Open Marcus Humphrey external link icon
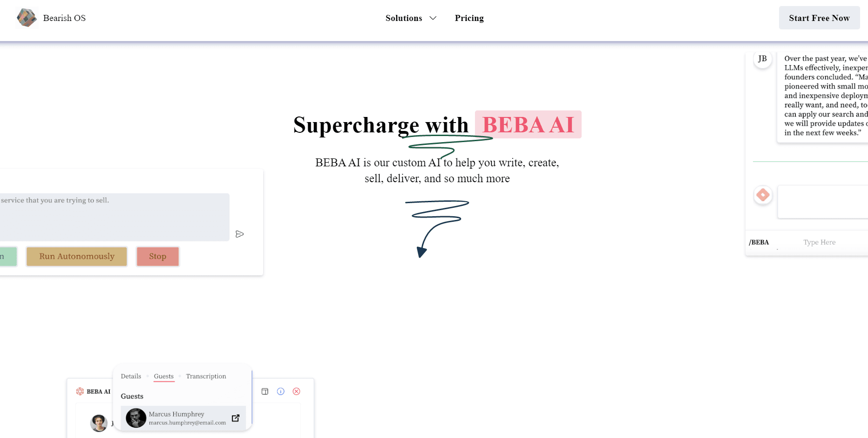The height and width of the screenshot is (438, 868). 236,418
